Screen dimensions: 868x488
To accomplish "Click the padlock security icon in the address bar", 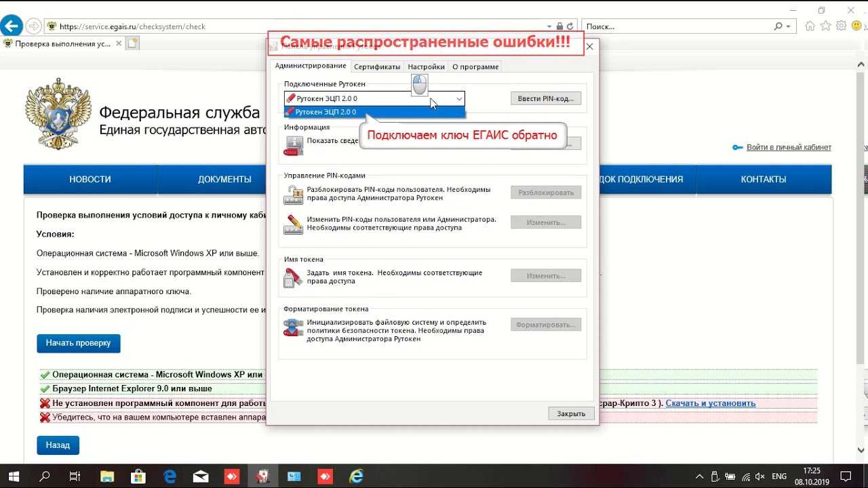I will click(x=559, y=26).
